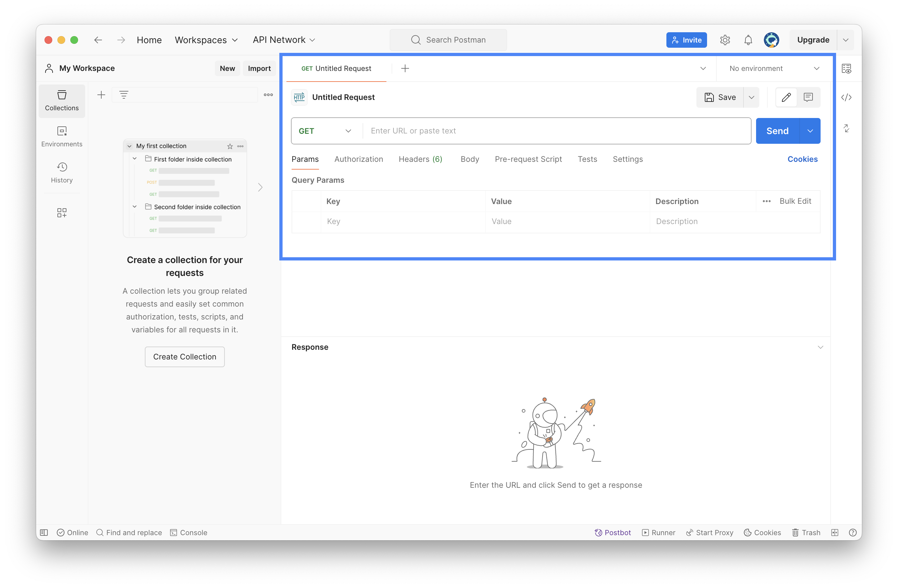Click the Search Postman field
The image size is (898, 588).
coord(448,40)
